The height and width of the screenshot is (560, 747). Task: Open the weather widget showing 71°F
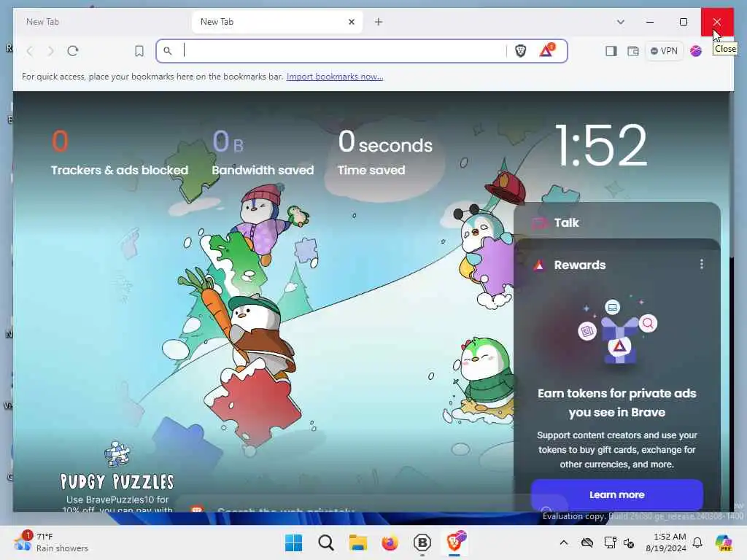(x=51, y=542)
